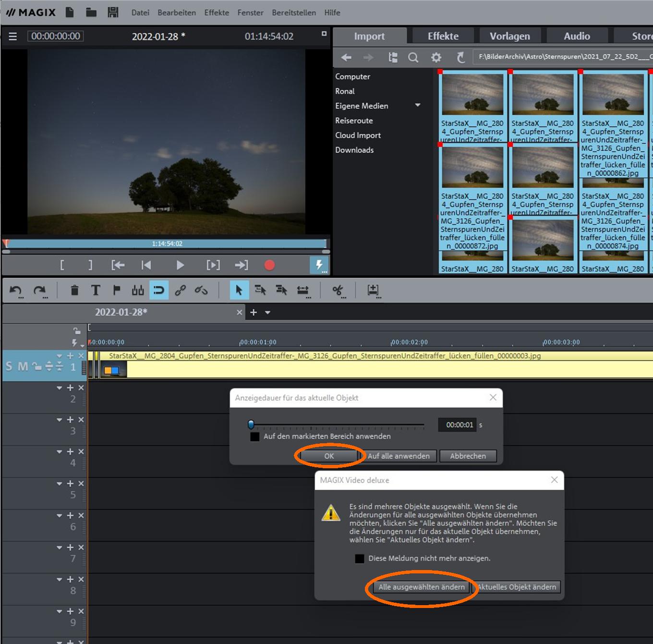Open the title editor T icon
Image resolution: width=653 pixels, height=644 pixels.
[96, 290]
